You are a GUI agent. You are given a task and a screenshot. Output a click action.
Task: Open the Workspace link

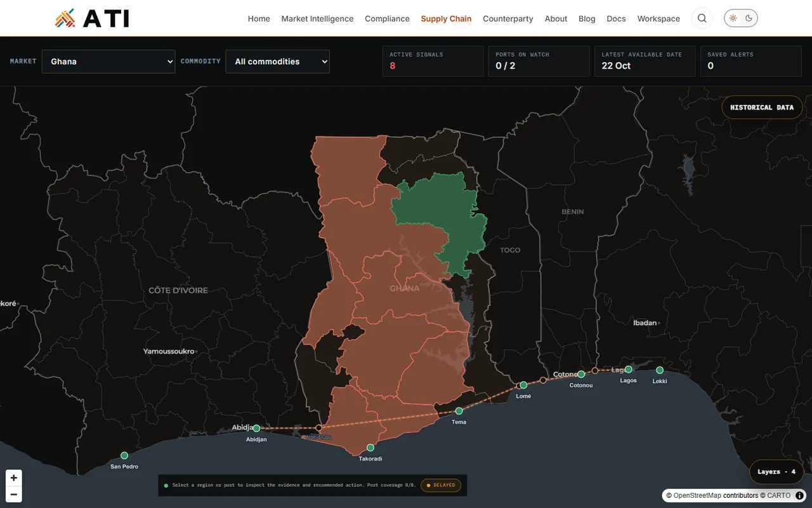tap(658, 18)
